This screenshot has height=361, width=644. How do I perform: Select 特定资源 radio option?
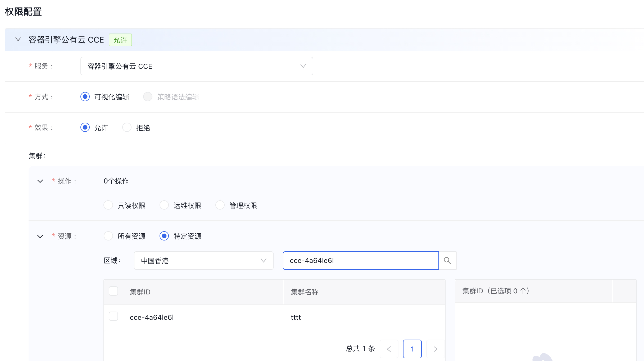(164, 236)
